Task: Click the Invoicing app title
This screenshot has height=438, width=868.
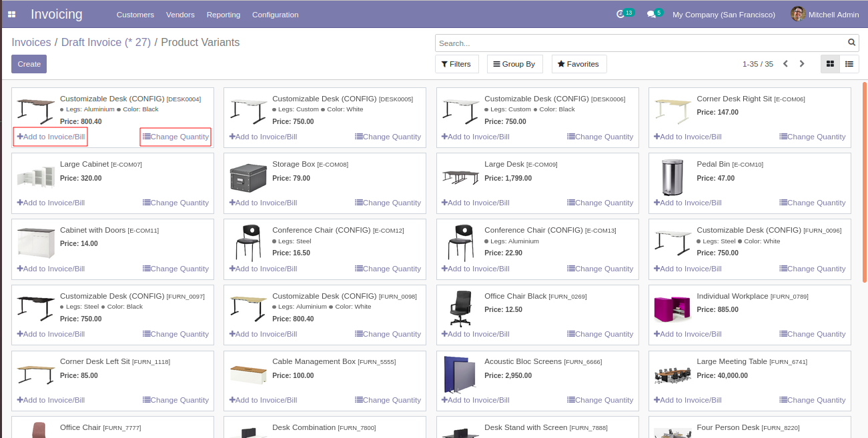Action: pos(57,14)
